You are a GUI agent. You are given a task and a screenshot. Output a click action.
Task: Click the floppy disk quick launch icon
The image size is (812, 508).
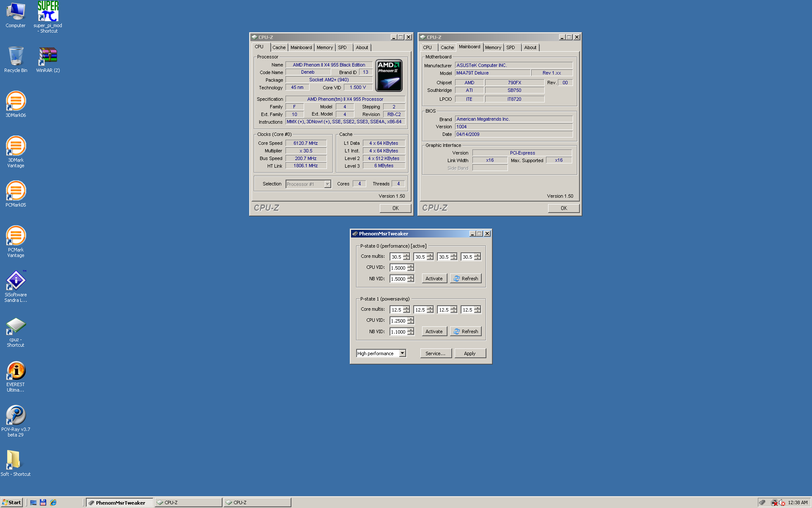pyautogui.click(x=43, y=502)
